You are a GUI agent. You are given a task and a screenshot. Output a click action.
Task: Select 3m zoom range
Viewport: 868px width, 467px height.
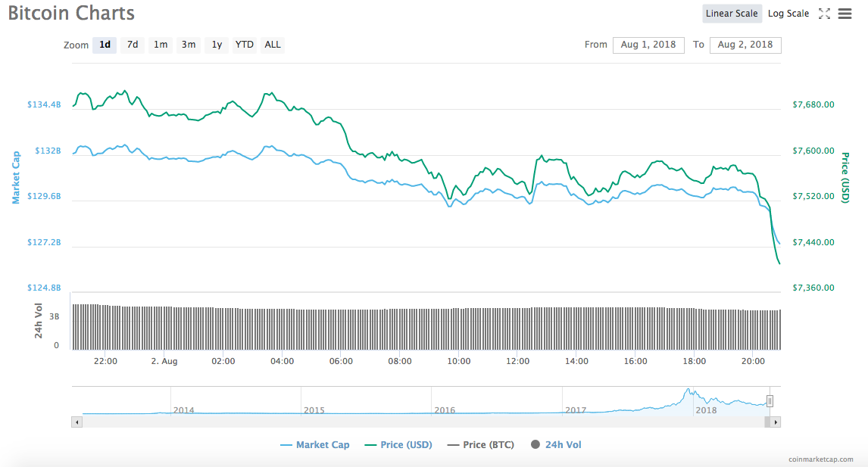click(x=188, y=45)
